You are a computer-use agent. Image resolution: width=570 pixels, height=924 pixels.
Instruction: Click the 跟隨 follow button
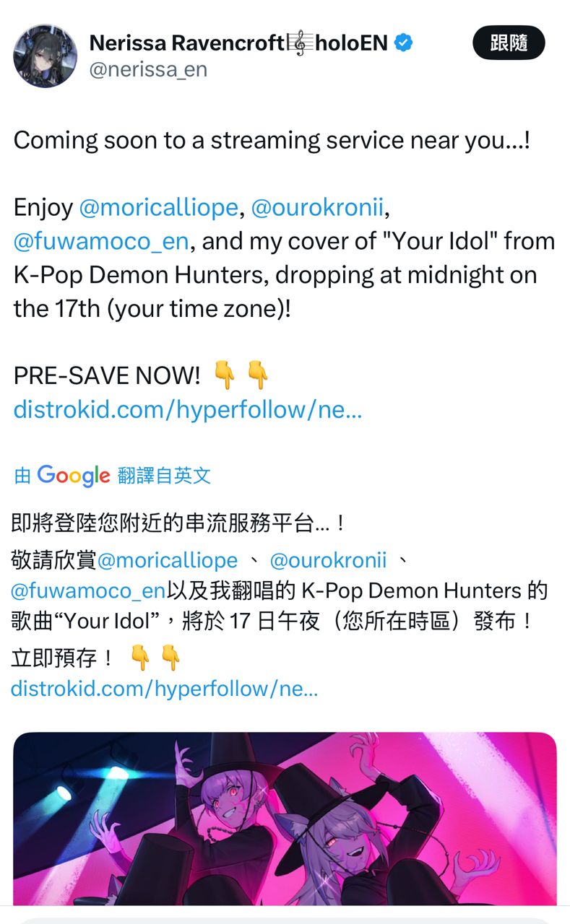tap(509, 43)
